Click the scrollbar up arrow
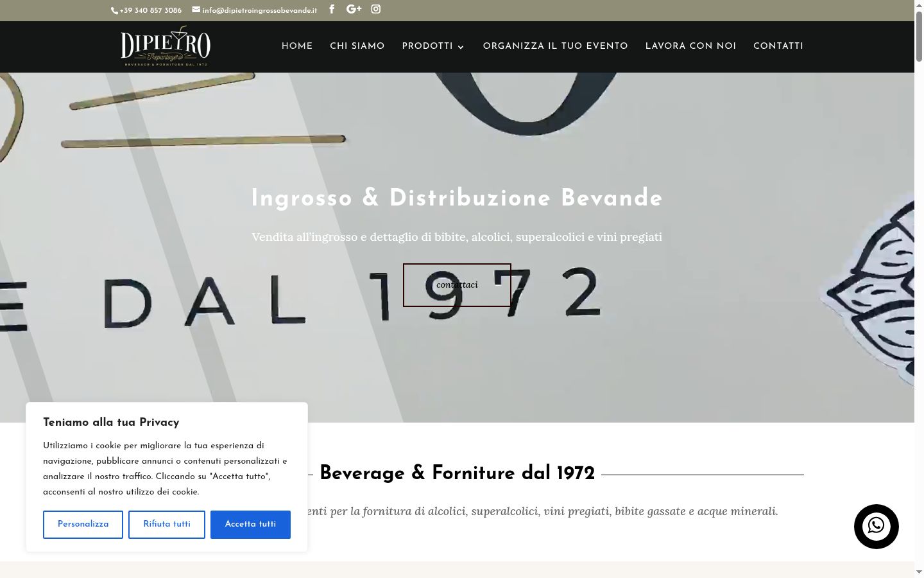 coord(919,4)
